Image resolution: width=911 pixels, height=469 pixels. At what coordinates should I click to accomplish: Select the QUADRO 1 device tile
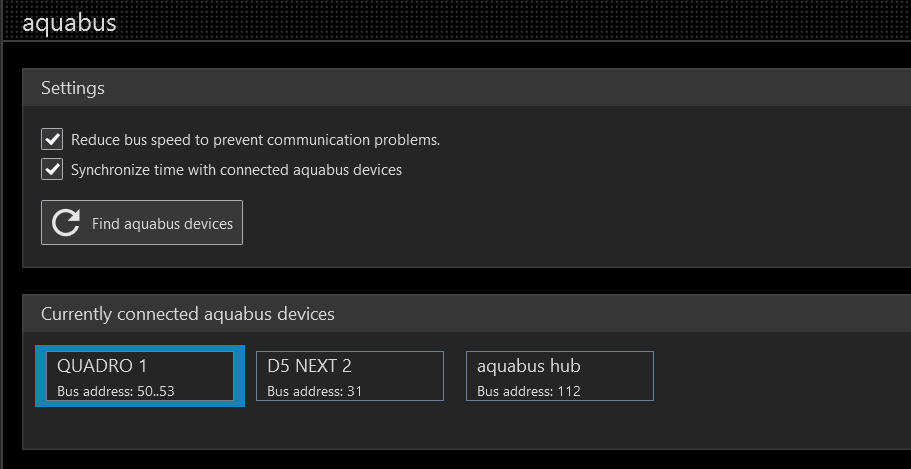[x=140, y=376]
